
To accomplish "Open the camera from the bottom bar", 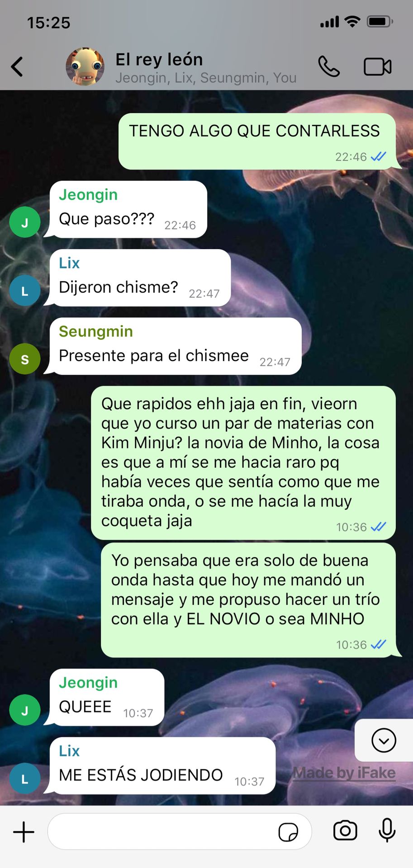I will tap(345, 831).
